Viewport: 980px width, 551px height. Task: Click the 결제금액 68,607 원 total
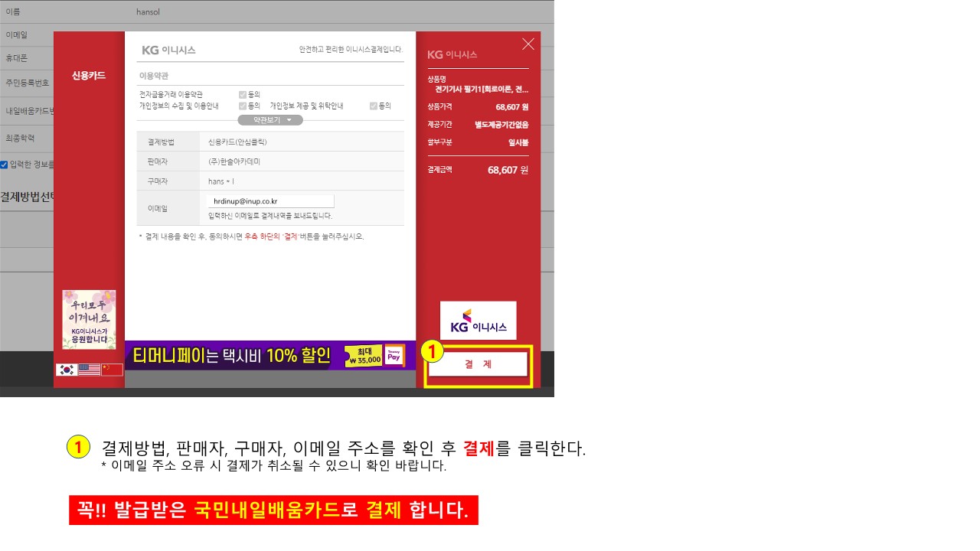(x=508, y=170)
